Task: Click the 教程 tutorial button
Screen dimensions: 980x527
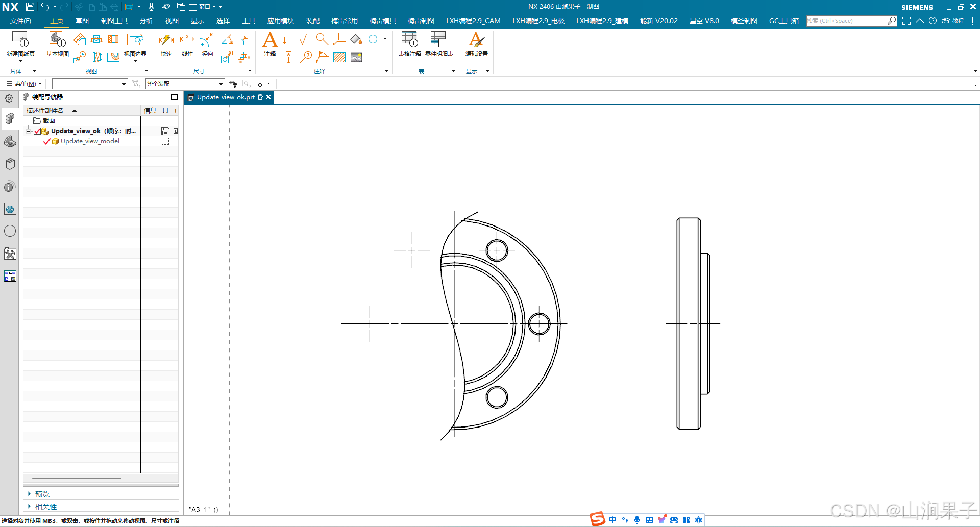Action: pyautogui.click(x=953, y=21)
